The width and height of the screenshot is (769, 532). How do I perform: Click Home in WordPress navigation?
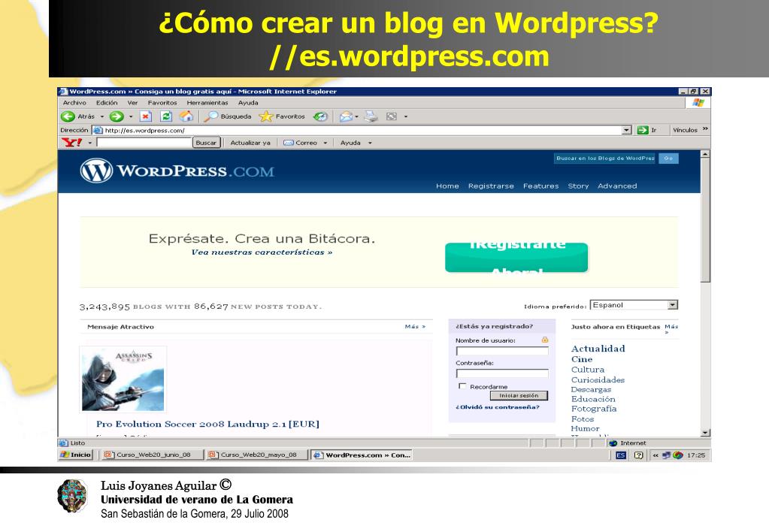tap(448, 186)
